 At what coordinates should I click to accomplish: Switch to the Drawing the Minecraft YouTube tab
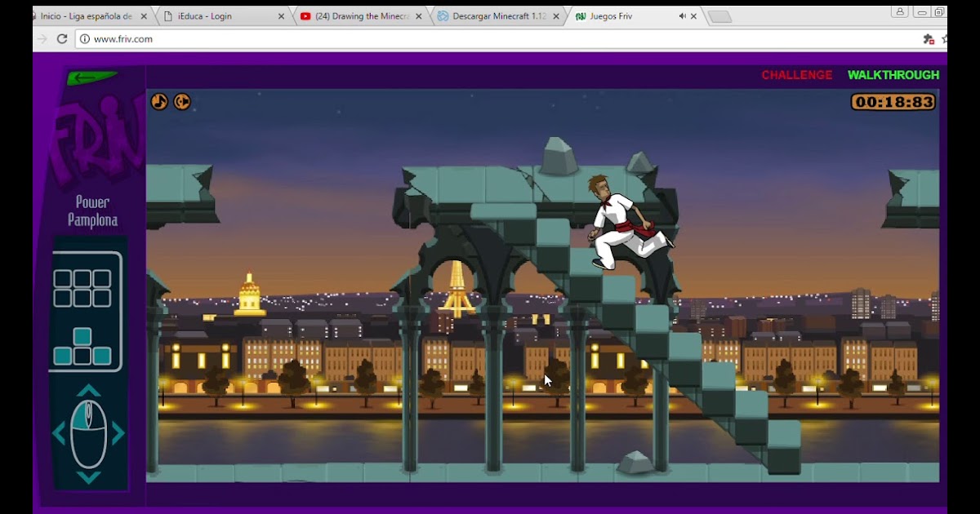point(359,16)
